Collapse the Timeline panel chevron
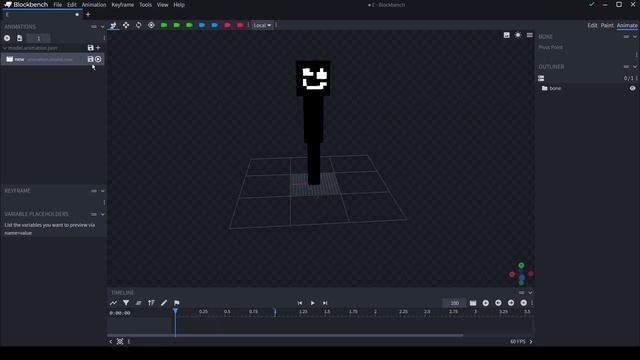640x360 pixels. click(x=530, y=293)
